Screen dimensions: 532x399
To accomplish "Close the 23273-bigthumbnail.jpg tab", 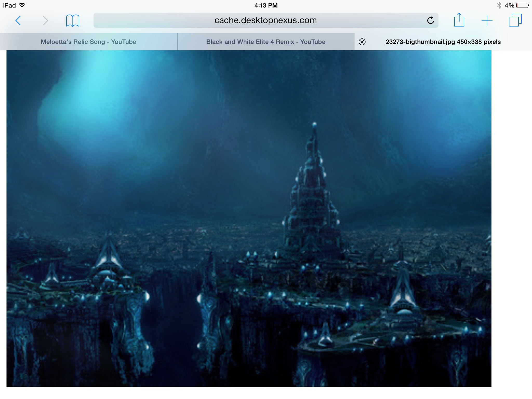I will (x=362, y=42).
